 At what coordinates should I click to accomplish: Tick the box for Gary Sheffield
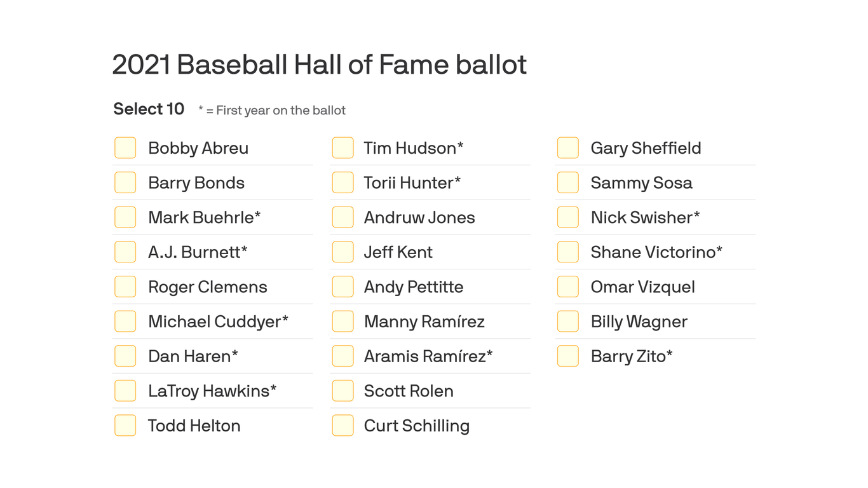(x=567, y=147)
